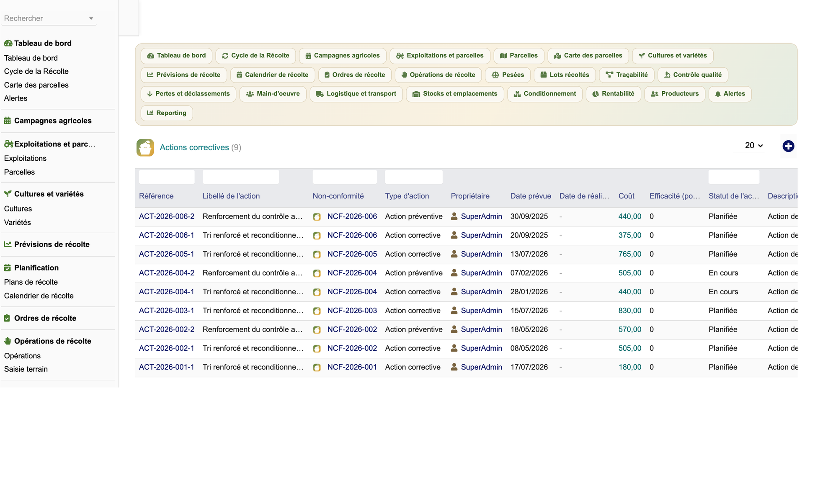The height and width of the screenshot is (504, 815).
Task: Open Carte des parcelles in sidebar
Action: 36,85
